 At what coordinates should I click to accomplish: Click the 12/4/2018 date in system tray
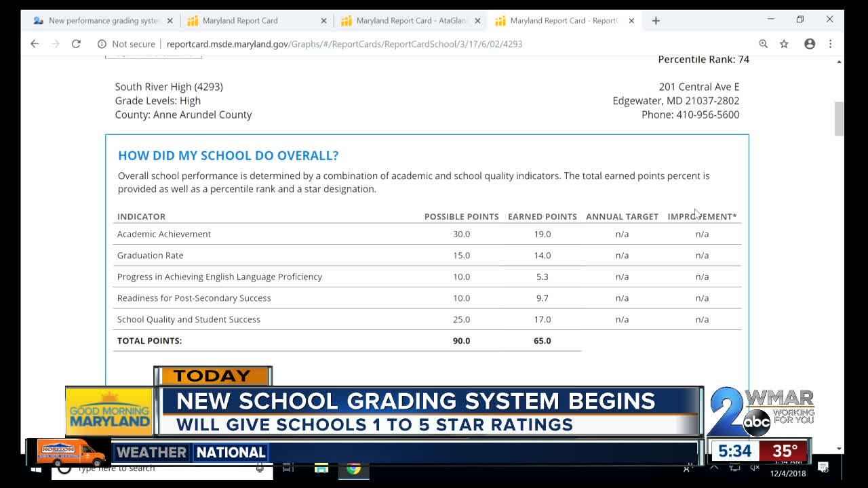click(x=788, y=474)
